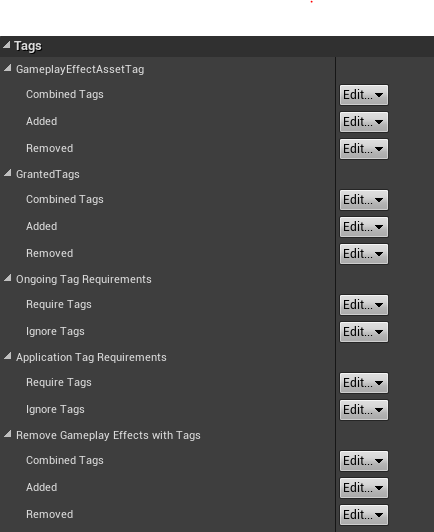Open Edit dropdown for GrantedTags Combined Tags

pyautogui.click(x=363, y=200)
